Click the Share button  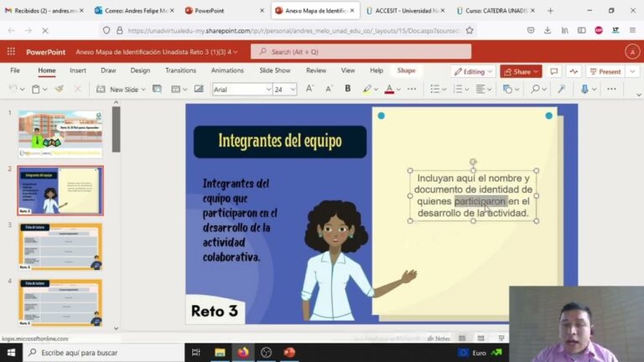[521, 71]
